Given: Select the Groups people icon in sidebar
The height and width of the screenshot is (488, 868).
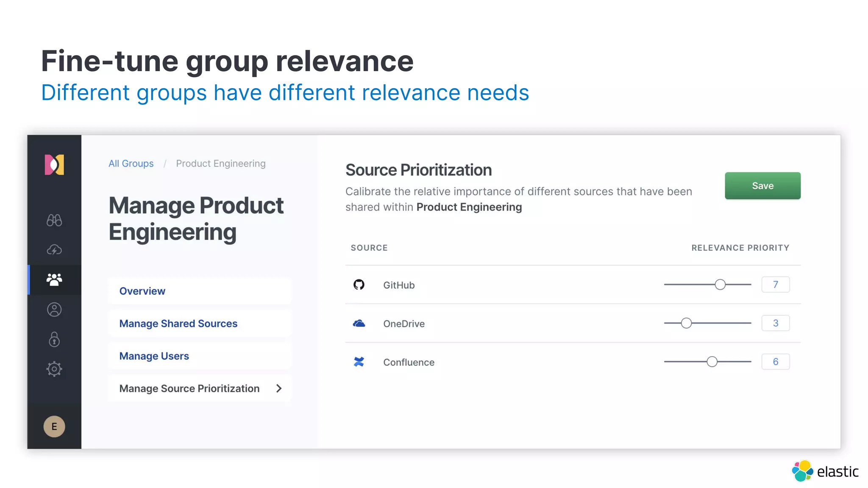Looking at the screenshot, I should pyautogui.click(x=54, y=280).
